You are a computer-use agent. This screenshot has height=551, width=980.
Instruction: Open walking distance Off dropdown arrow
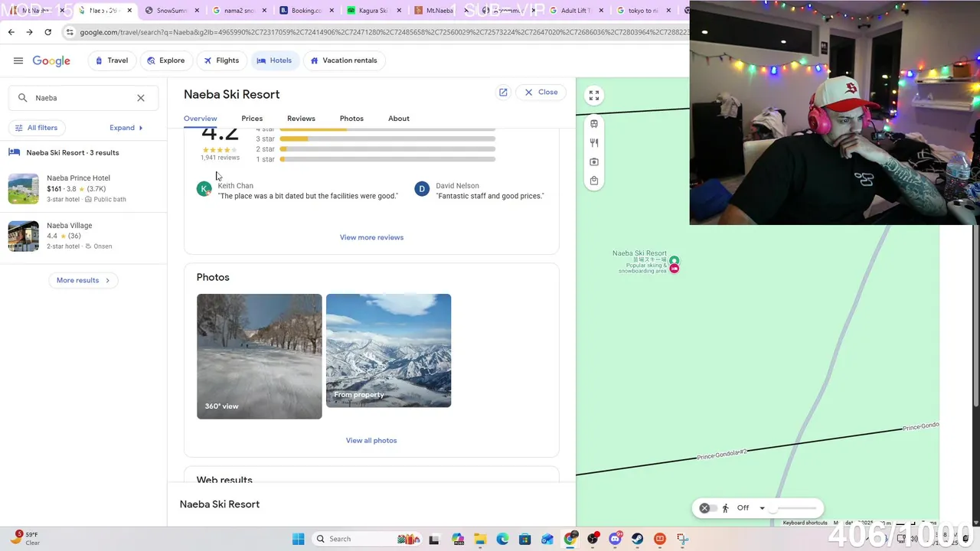point(762,508)
